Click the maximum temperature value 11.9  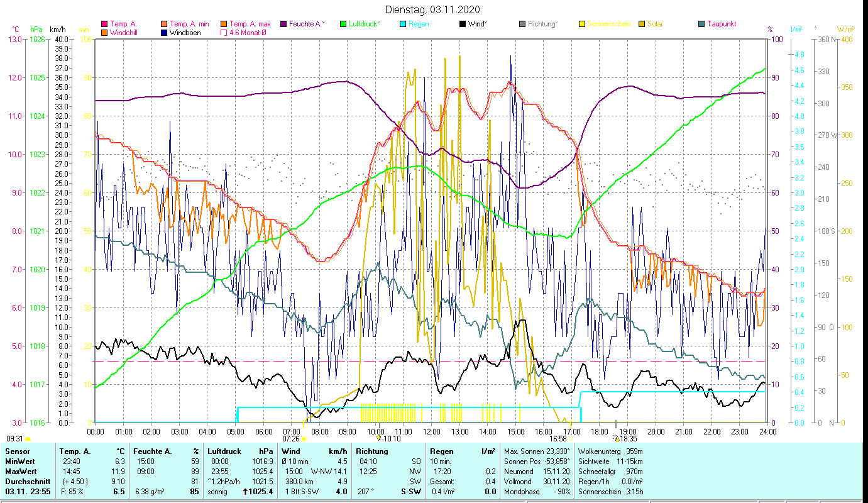[118, 472]
